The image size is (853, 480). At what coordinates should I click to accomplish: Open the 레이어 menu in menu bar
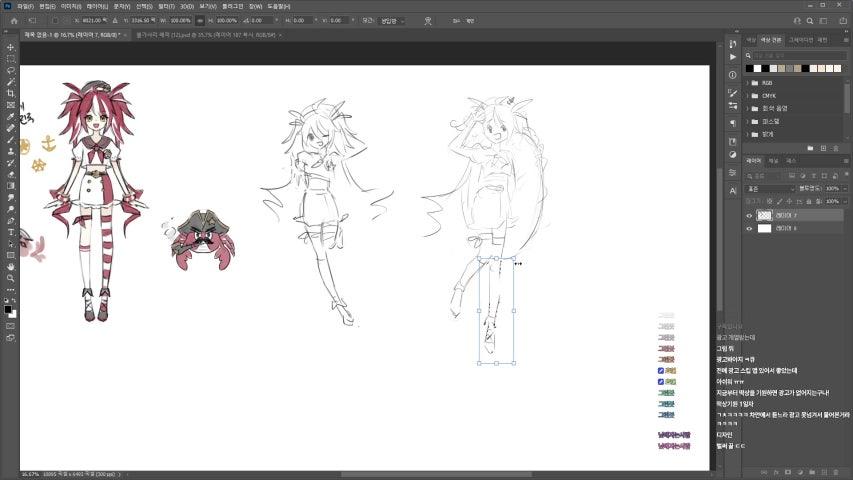pyautogui.click(x=96, y=6)
